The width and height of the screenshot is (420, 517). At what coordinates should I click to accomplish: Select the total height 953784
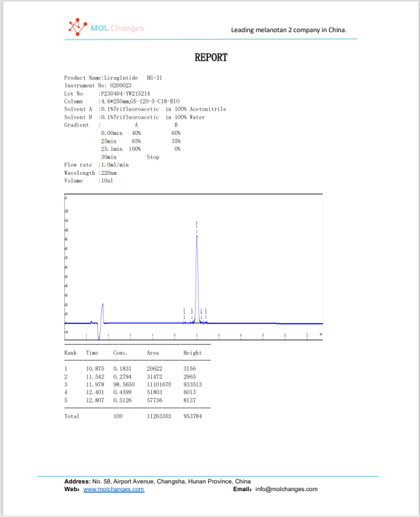192,416
